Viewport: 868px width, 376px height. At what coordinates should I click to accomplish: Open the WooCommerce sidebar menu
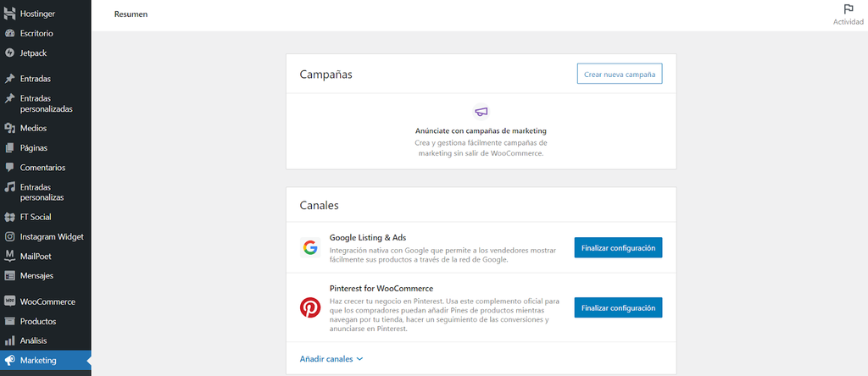pos(47,301)
